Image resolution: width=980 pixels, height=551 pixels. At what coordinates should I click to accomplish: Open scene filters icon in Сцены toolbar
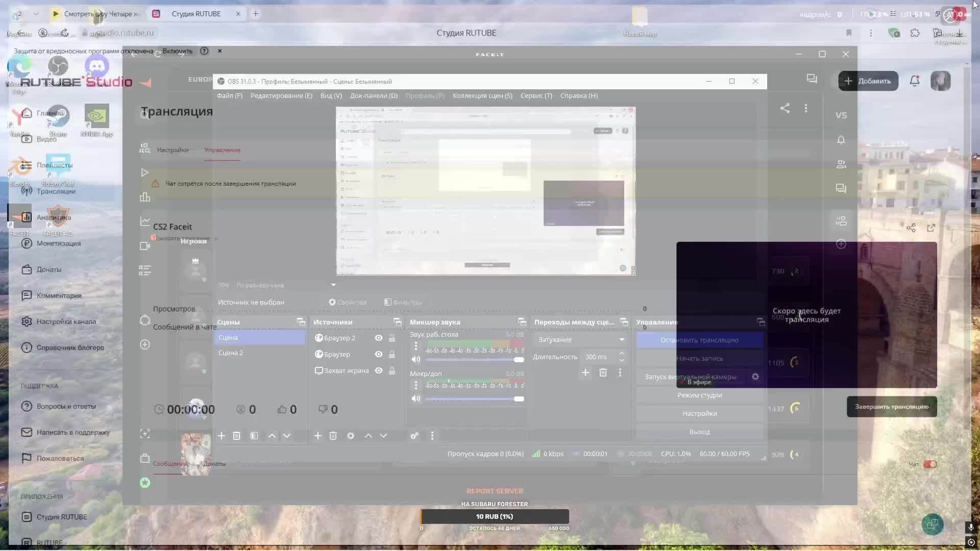point(254,436)
